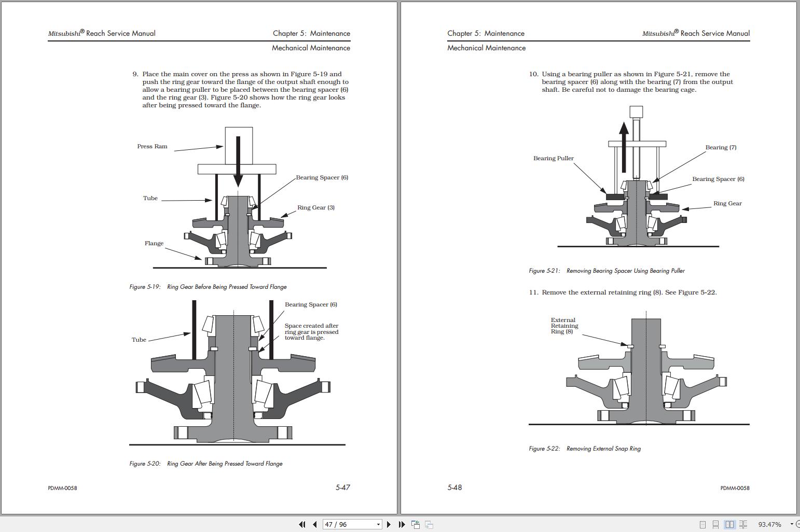Click the Figure 5-19 caption text
The height and width of the screenshot is (532, 800).
208,287
